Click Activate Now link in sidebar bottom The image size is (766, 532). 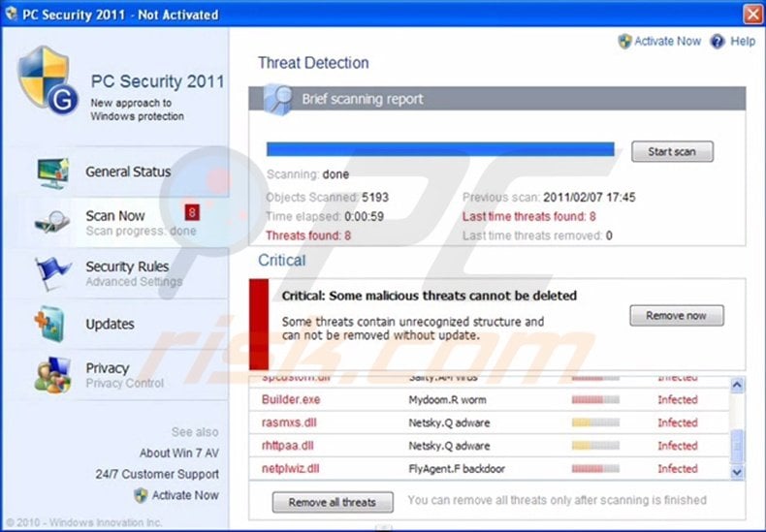(x=185, y=495)
